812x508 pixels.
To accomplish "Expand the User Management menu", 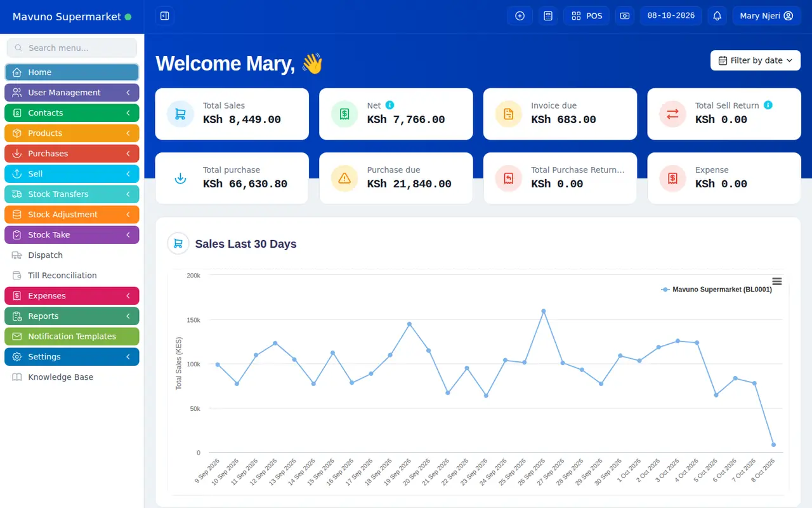I will pyautogui.click(x=72, y=93).
